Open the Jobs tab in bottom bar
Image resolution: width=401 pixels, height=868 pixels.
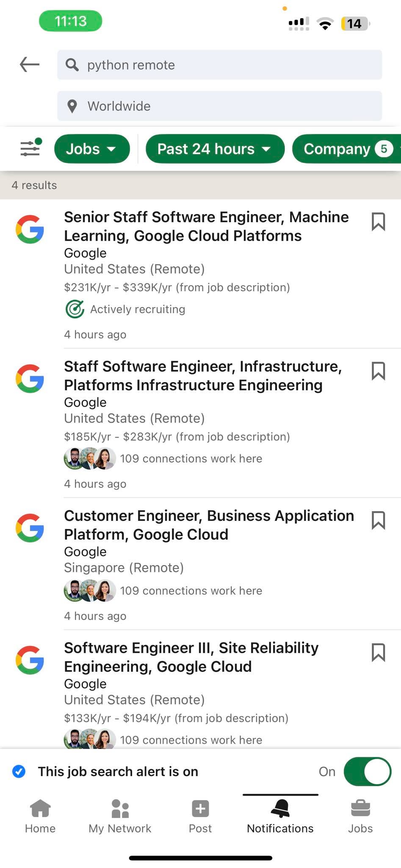coord(360,816)
